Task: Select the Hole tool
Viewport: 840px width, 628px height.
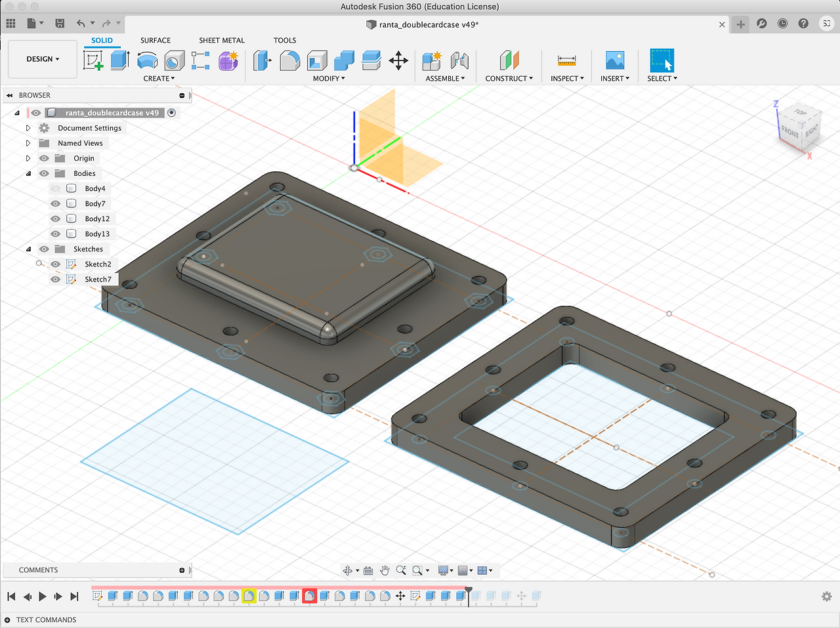Action: tap(174, 61)
